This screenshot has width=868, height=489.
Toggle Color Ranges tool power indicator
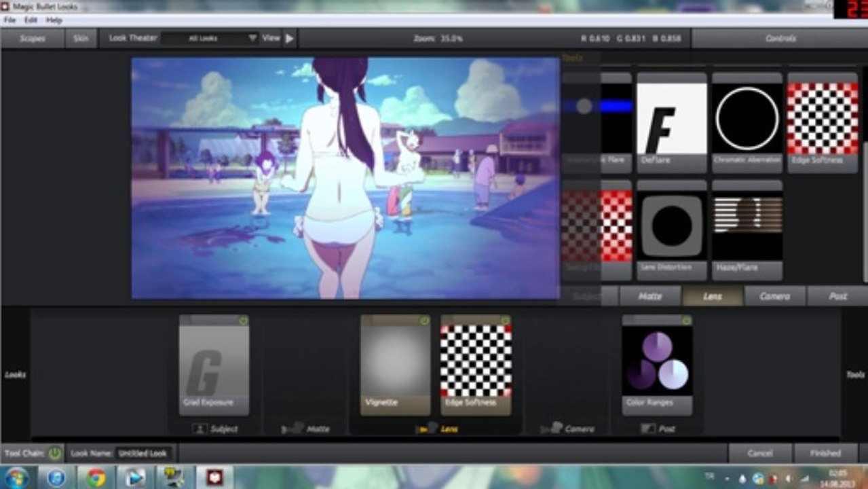pos(686,320)
